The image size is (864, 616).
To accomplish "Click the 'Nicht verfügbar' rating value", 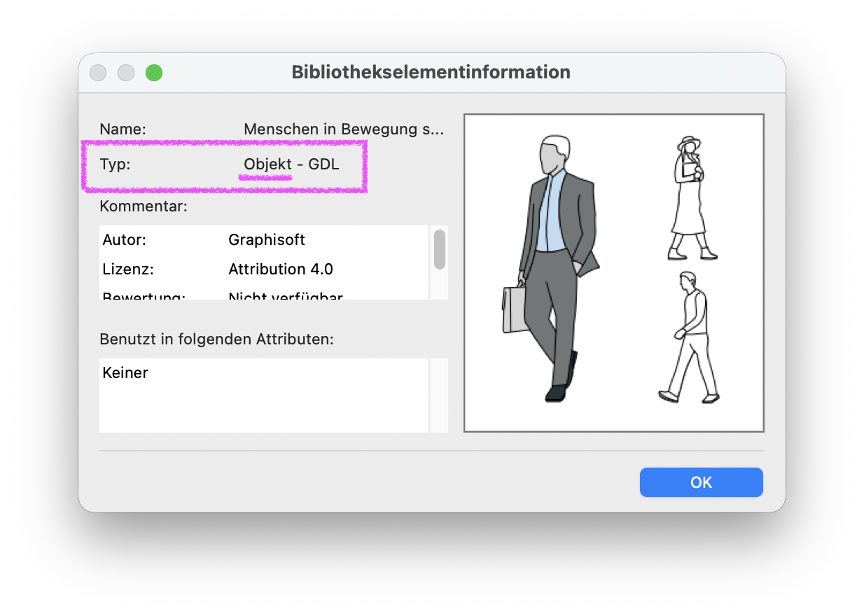I will (x=286, y=297).
